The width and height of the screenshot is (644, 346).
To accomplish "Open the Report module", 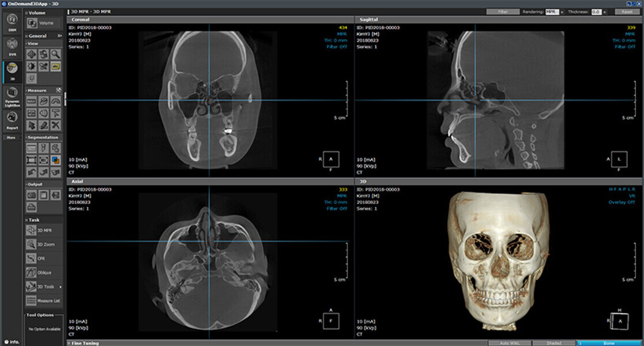I will (12, 119).
